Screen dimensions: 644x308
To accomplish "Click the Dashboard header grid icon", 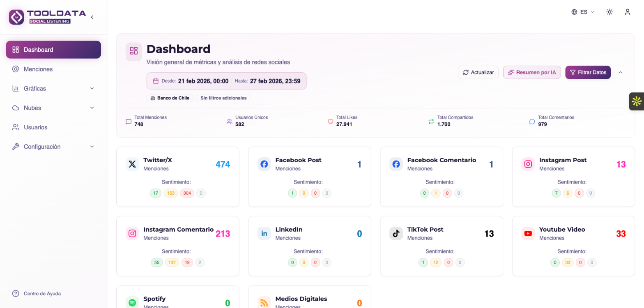I will coord(133,51).
